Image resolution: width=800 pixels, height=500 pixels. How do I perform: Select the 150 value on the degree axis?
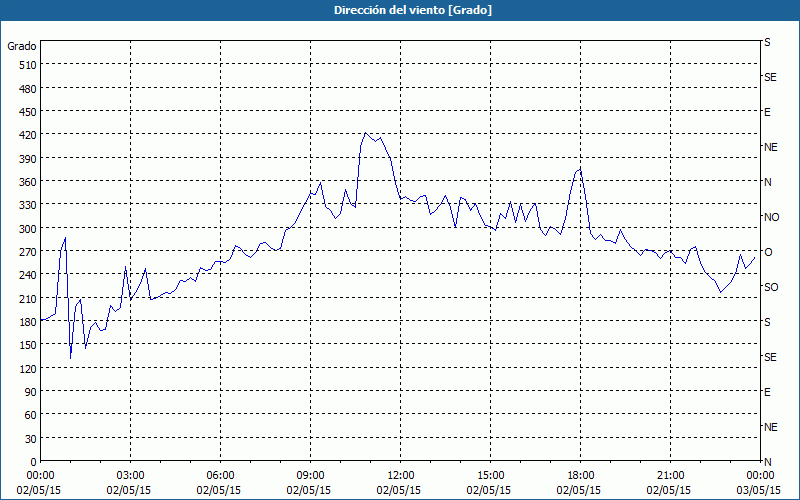pyautogui.click(x=29, y=345)
